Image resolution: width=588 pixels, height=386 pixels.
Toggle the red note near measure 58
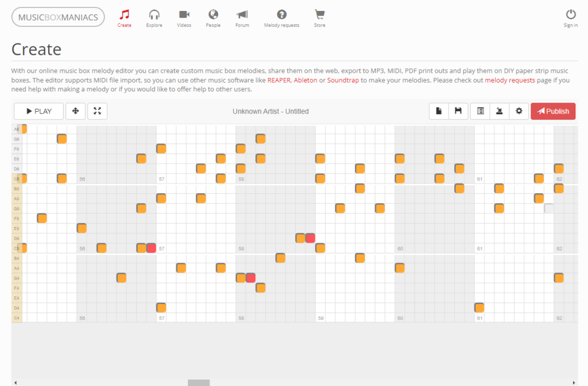(x=250, y=278)
